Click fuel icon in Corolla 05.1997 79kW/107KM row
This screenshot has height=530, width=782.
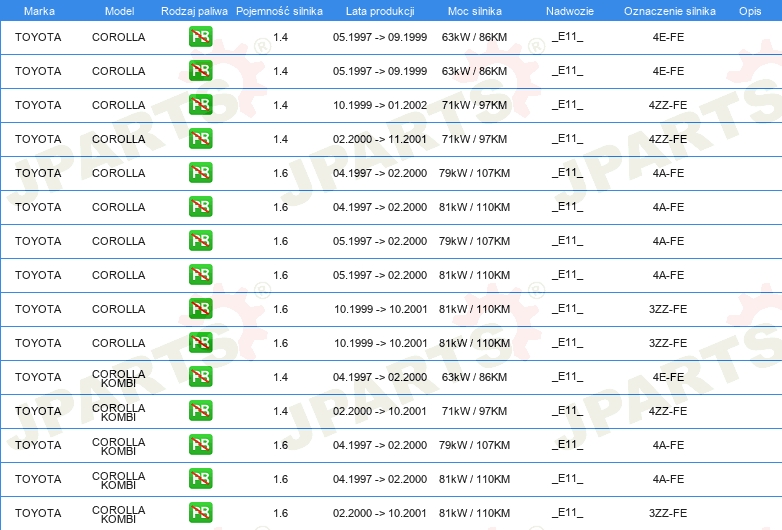[200, 241]
